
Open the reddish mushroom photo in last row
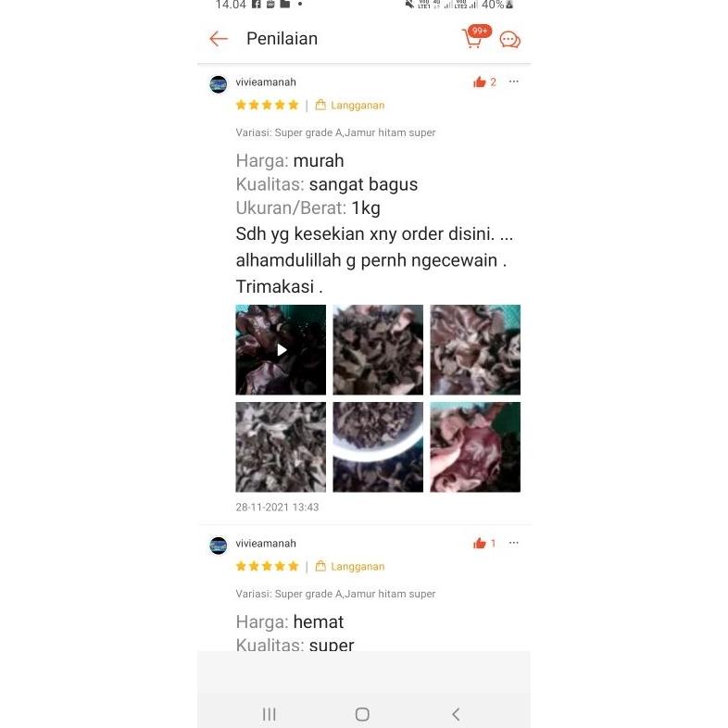coord(475,447)
